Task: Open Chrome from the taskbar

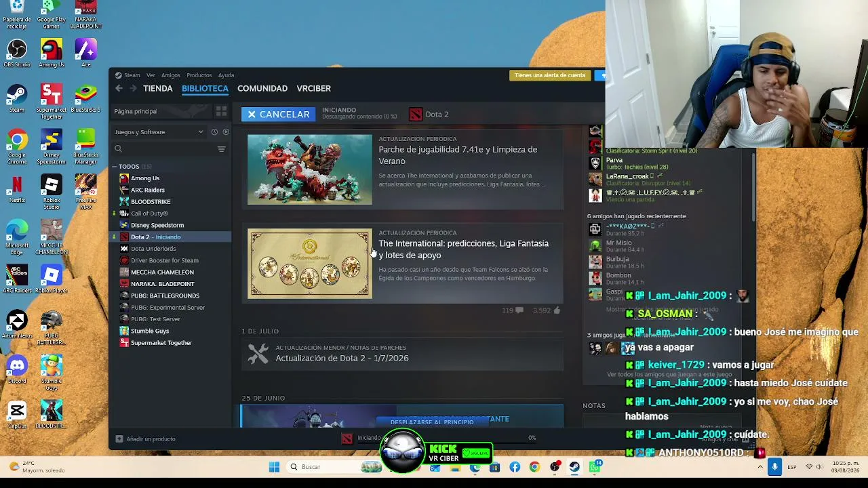Action: tap(534, 467)
